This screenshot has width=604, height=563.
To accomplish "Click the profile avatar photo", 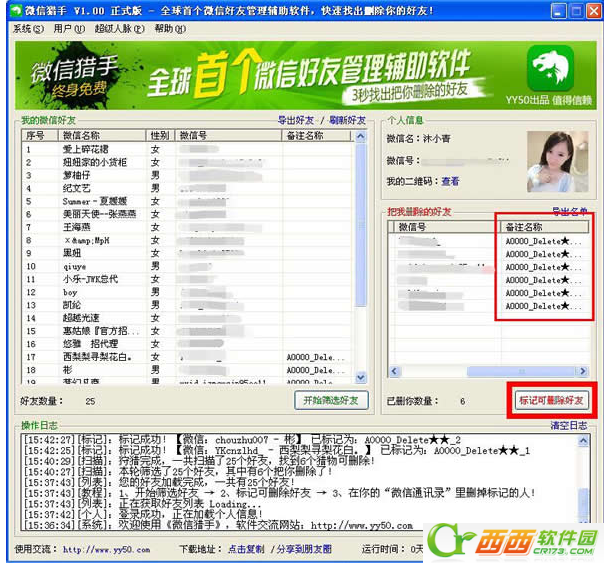I will tap(557, 162).
